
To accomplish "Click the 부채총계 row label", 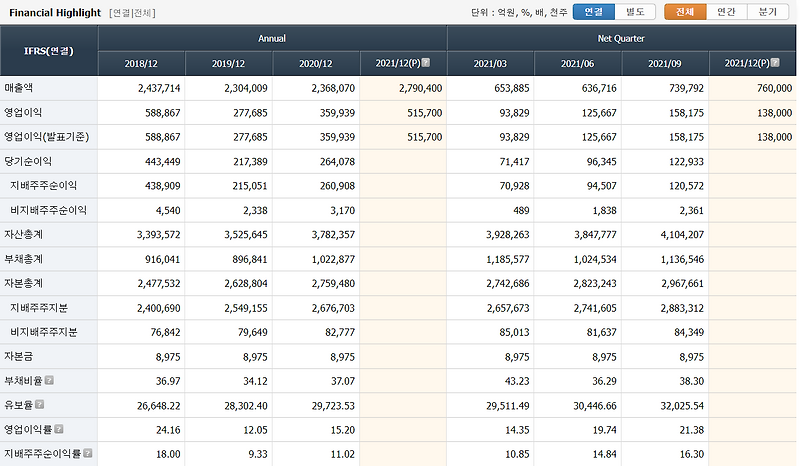I will point(23,259).
